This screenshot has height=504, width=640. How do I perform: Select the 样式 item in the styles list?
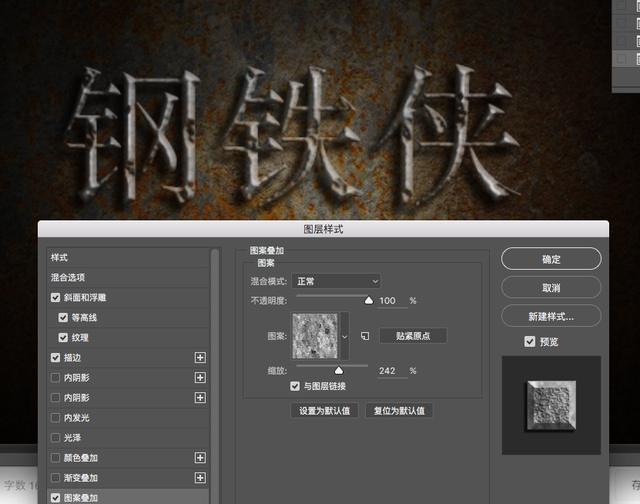[x=128, y=258]
